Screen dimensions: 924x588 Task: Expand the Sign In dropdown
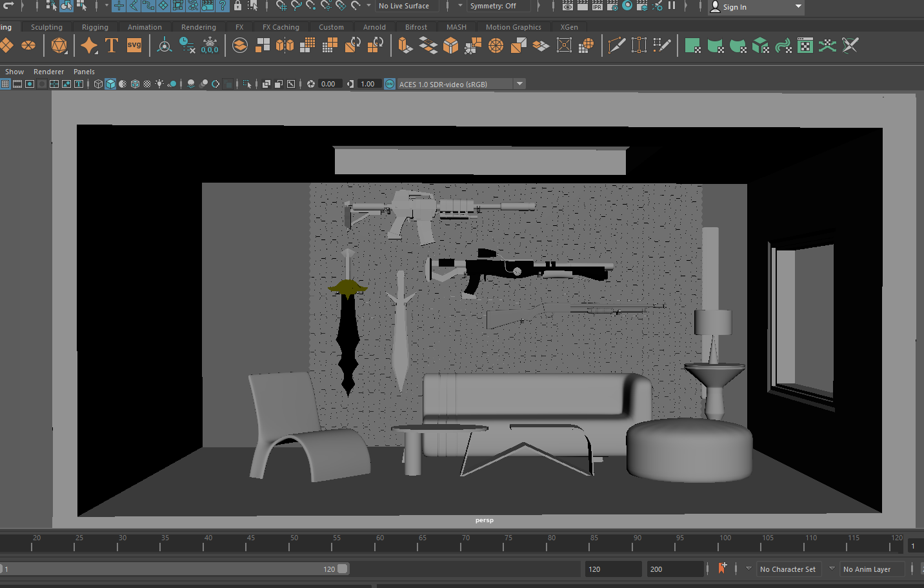point(798,6)
